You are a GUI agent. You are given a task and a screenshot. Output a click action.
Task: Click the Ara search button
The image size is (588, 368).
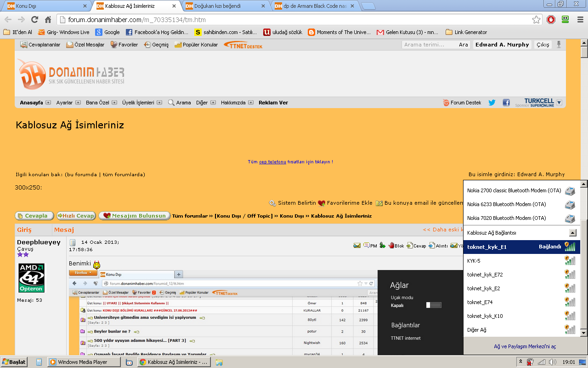(x=463, y=45)
